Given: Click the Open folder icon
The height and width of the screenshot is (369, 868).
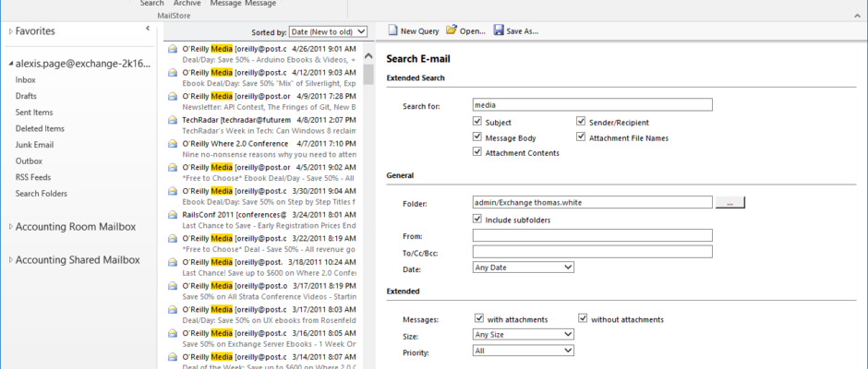Looking at the screenshot, I should click(452, 30).
